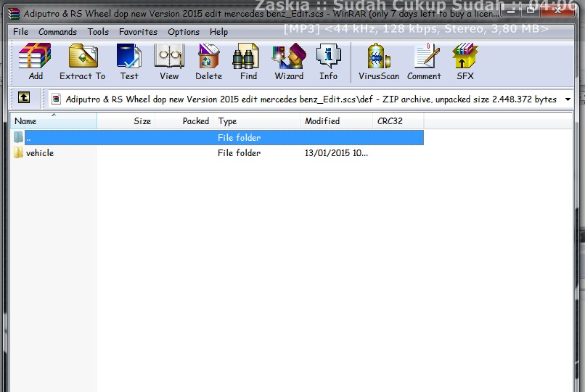The image size is (585, 392).
Task: Close the WinRAR window
Action: (557, 11)
